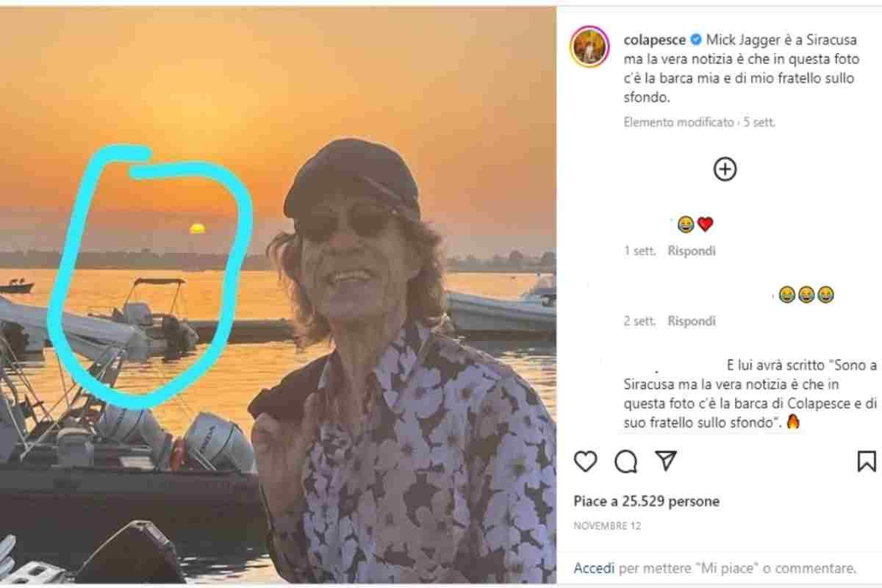Open comments via the speech bubble icon
The image size is (882, 588).
pyautogui.click(x=625, y=461)
